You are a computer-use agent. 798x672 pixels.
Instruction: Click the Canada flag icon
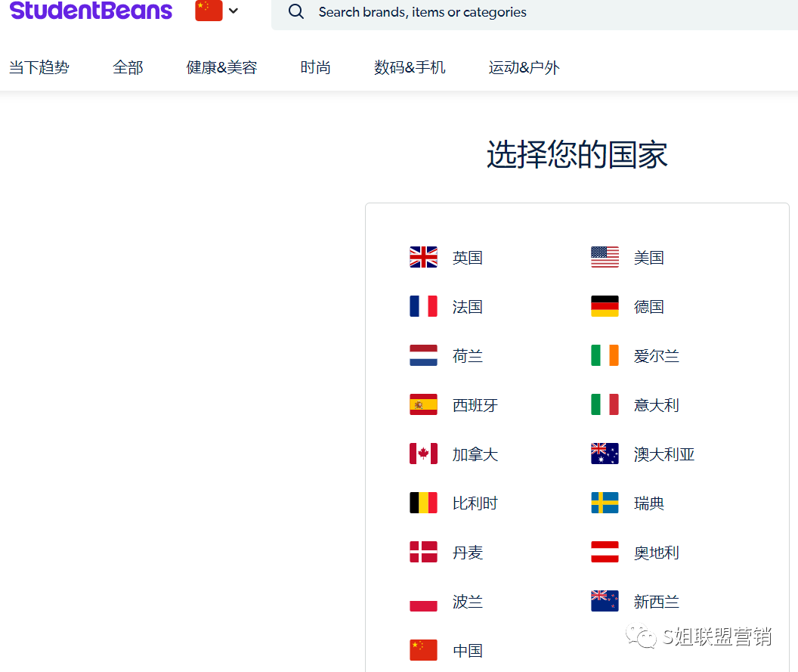[x=423, y=454]
